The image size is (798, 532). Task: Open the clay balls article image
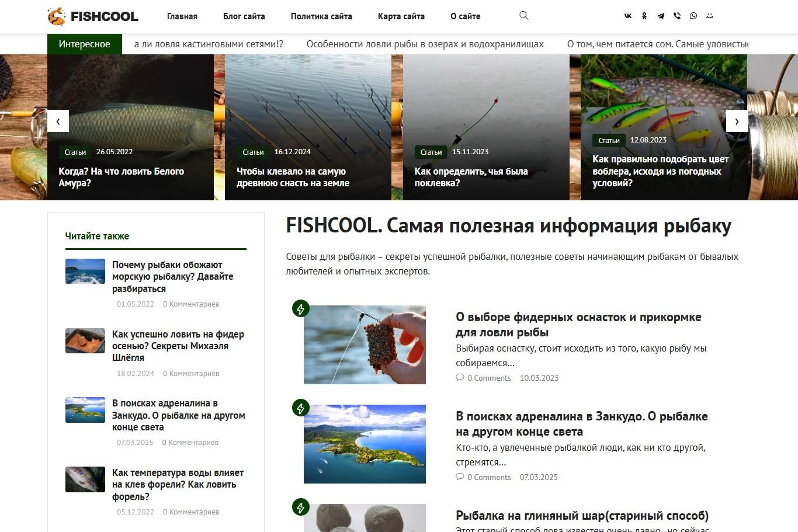pyautogui.click(x=365, y=518)
